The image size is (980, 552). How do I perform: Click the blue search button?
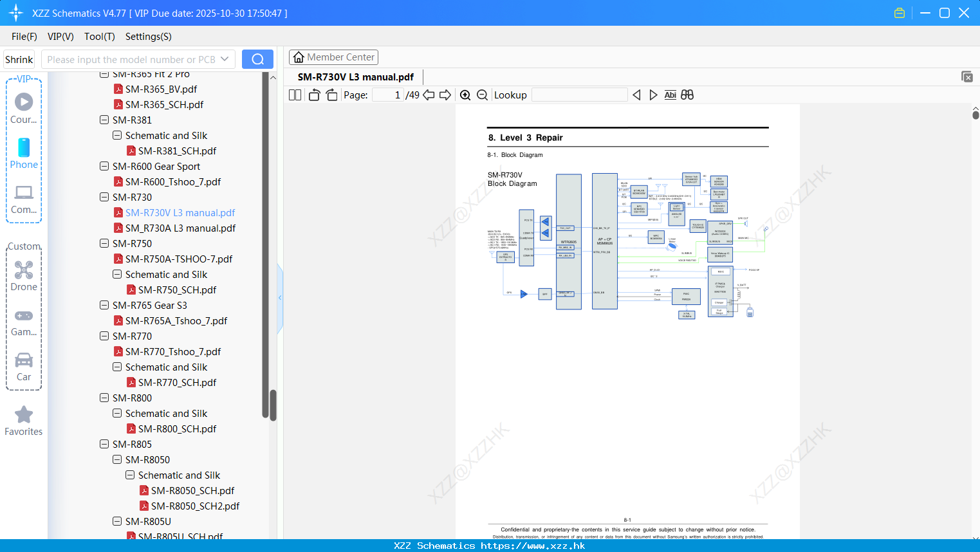pyautogui.click(x=257, y=59)
